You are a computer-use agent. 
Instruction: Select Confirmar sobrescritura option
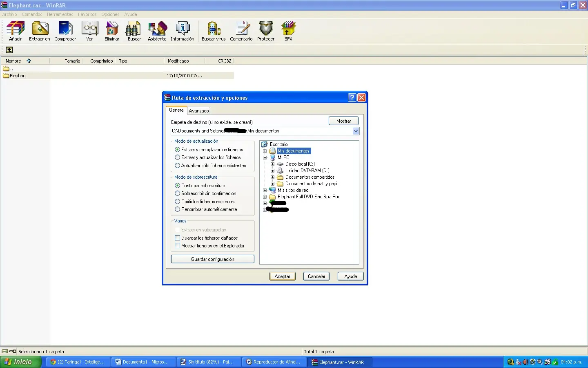click(x=200, y=186)
